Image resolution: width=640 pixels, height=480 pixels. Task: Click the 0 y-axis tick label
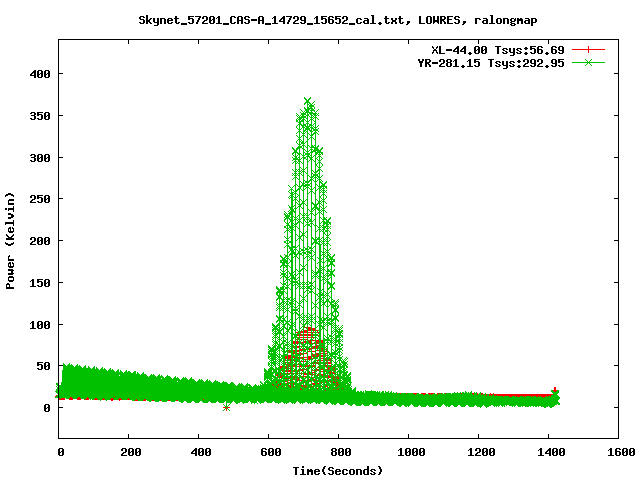[x=47, y=408]
